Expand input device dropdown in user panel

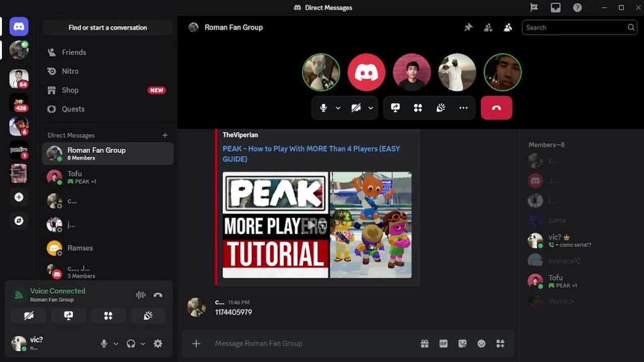pos(116,344)
